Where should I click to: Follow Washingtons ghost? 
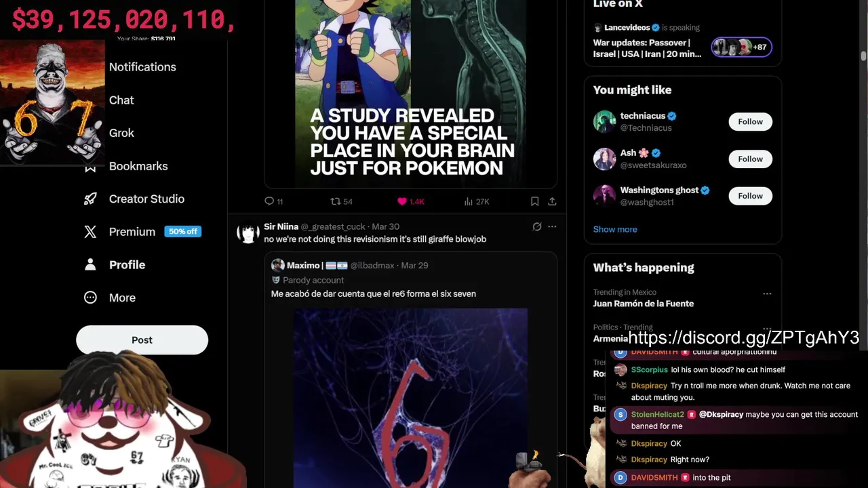point(750,196)
